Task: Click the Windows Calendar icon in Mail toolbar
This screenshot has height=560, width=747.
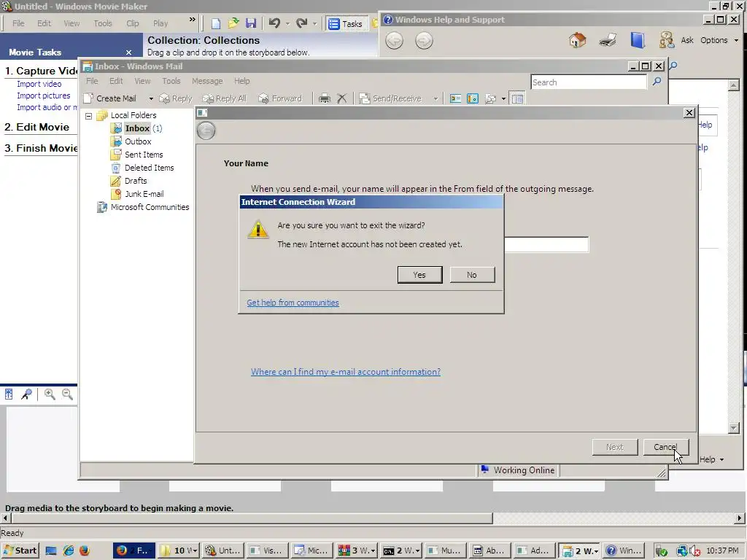Action: 473,98
